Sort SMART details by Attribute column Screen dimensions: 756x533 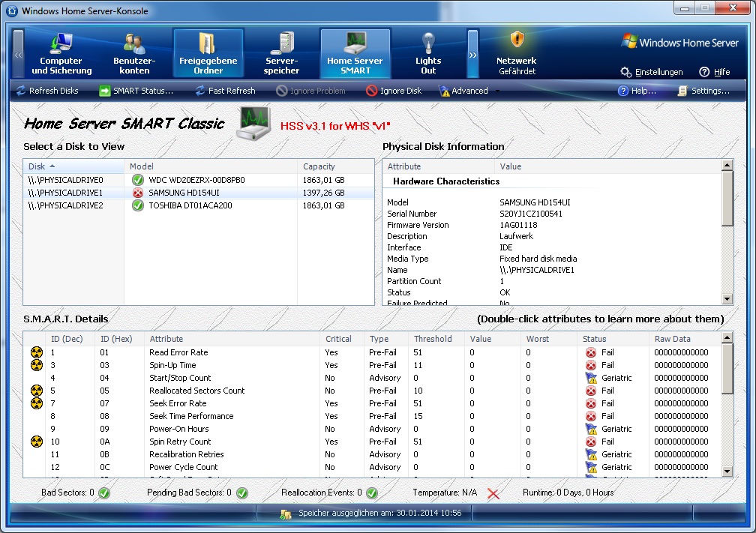point(232,339)
